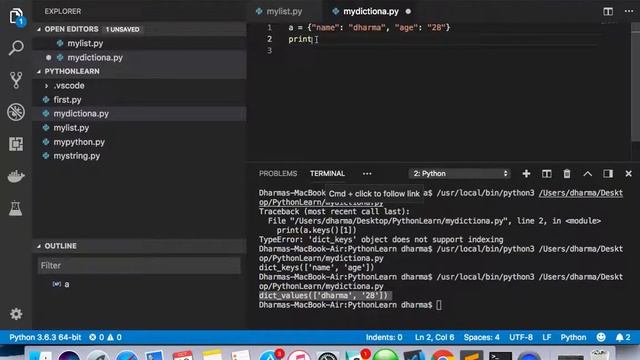
Task: Close the unsaved mydictiona.py tab via its dot
Action: coord(408,11)
